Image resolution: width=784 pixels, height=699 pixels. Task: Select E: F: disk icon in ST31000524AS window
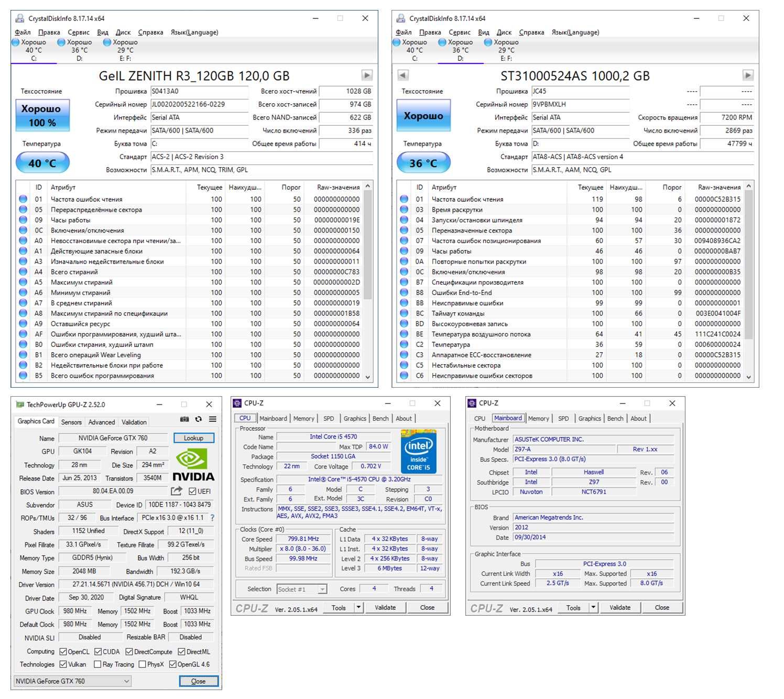coord(488,42)
